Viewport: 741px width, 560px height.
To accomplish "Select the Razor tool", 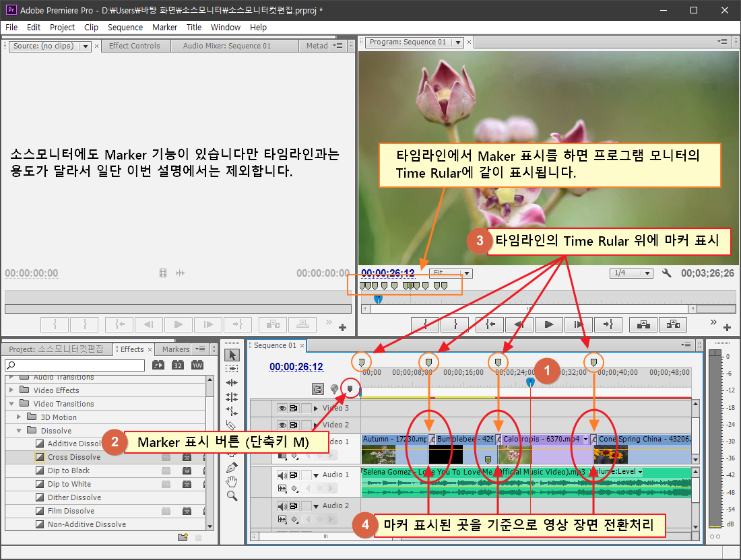I will pos(232,425).
